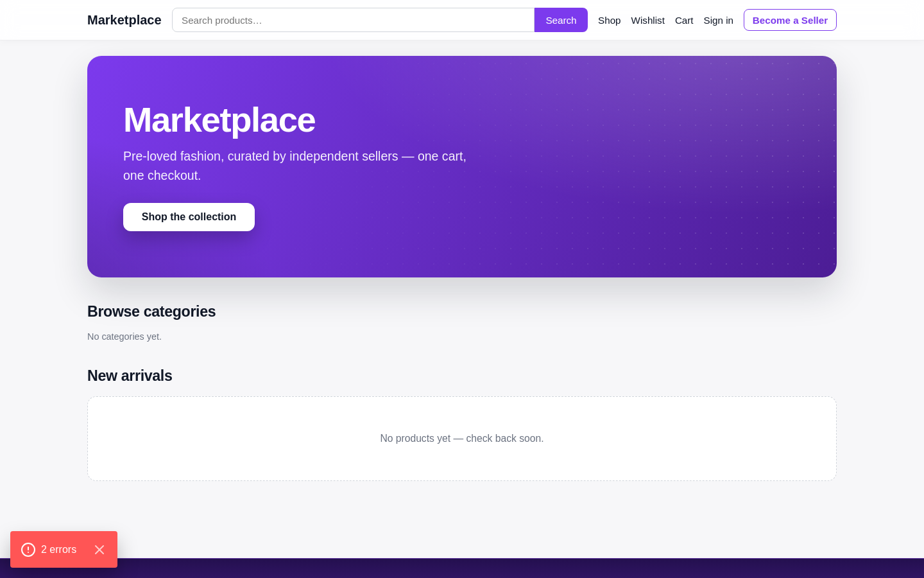Open the Shop navigation link

click(610, 21)
